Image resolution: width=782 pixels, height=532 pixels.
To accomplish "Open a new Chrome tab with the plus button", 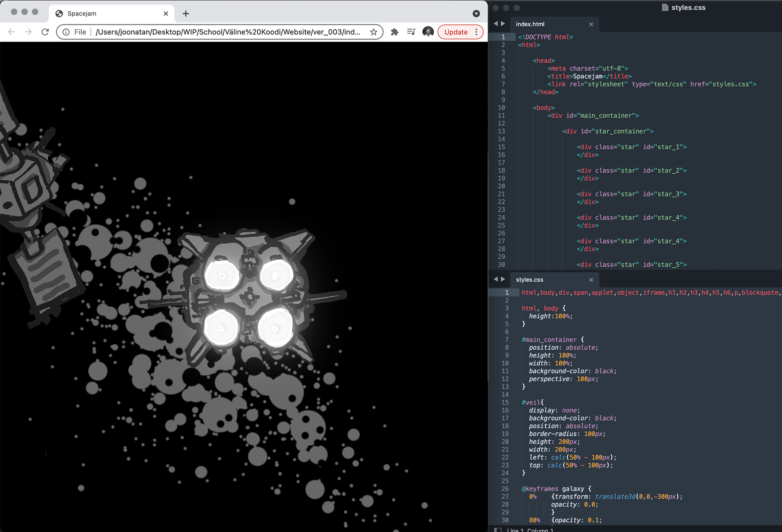I will pyautogui.click(x=186, y=13).
